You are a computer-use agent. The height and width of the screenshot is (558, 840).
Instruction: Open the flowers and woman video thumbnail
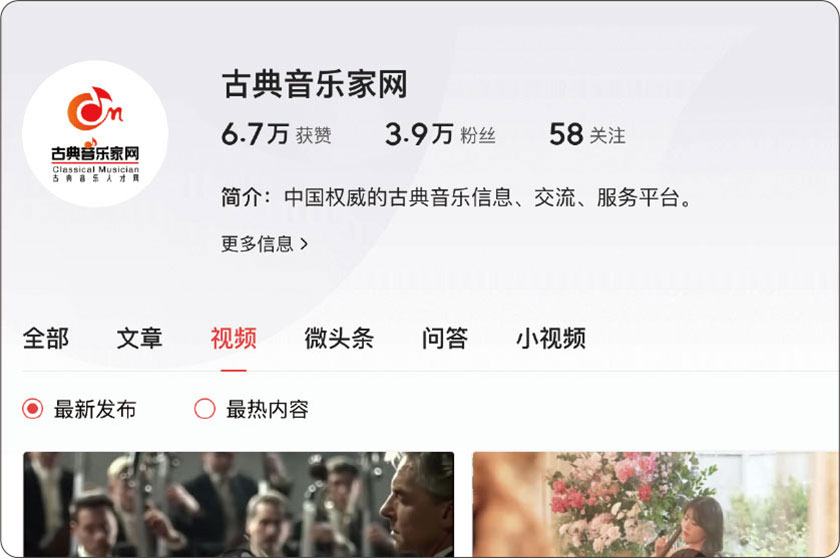(x=656, y=504)
